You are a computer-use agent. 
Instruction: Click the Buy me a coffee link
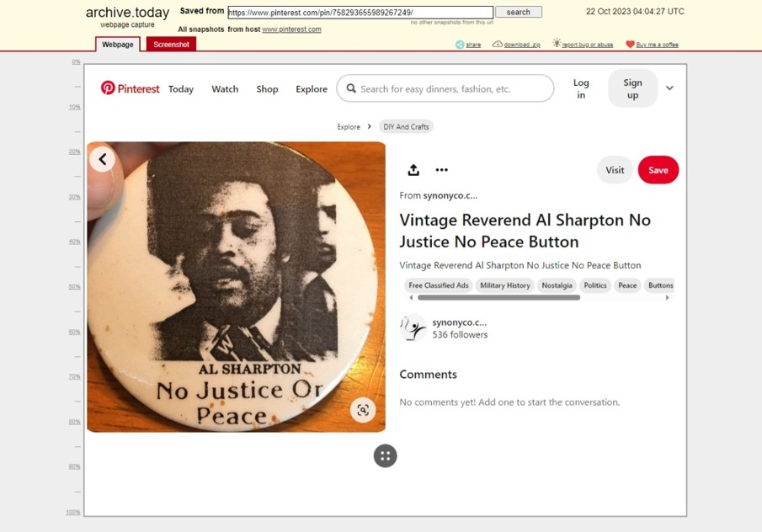pyautogui.click(x=657, y=45)
